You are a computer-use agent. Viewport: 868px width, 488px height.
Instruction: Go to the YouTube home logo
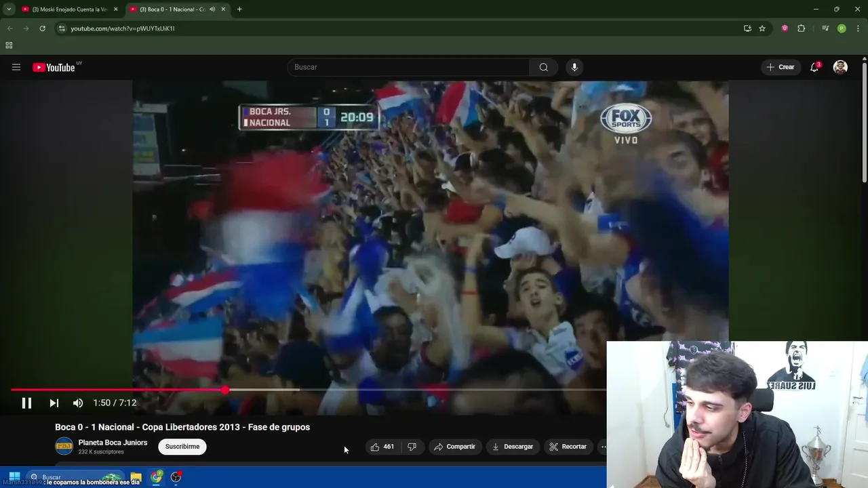[x=54, y=67]
